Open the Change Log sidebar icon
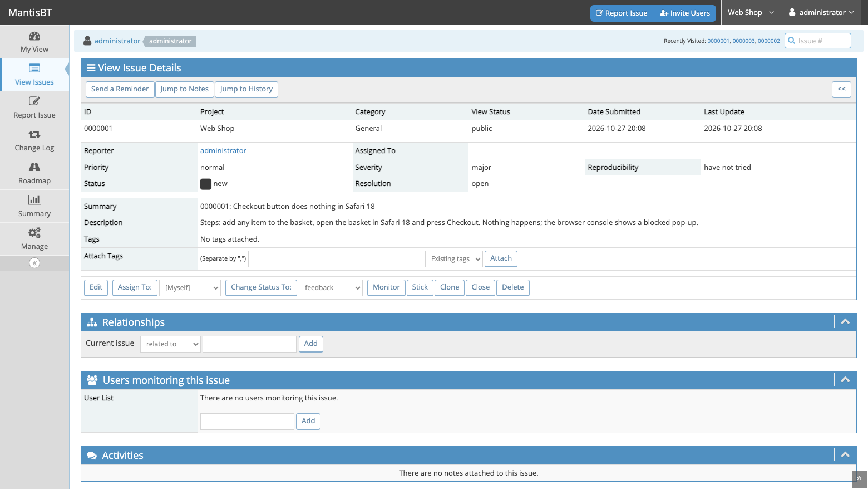868x489 pixels. point(34,134)
